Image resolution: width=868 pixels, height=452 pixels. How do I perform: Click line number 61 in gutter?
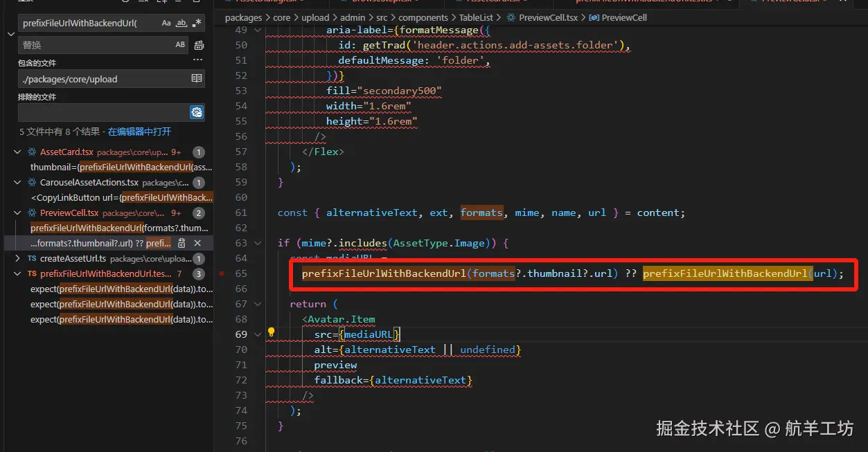241,213
